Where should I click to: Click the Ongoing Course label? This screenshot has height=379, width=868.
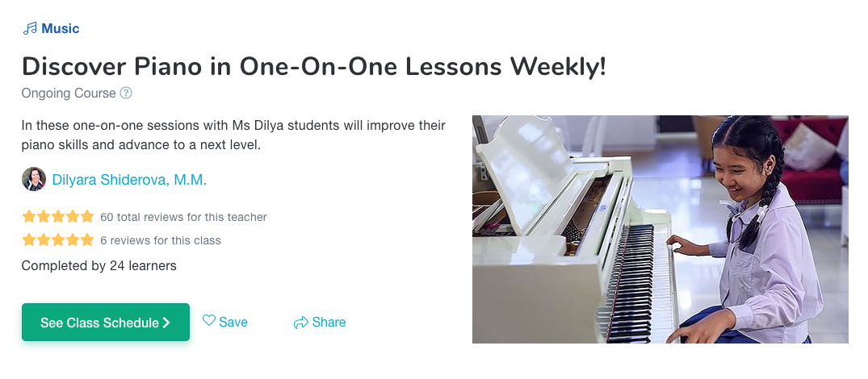click(69, 94)
